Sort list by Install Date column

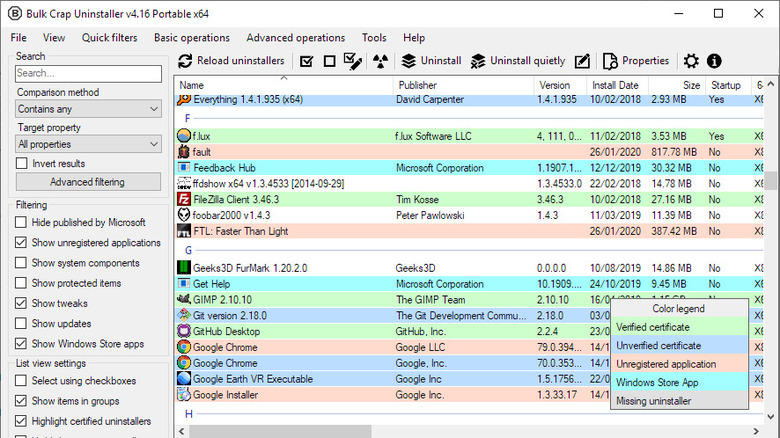coord(615,85)
